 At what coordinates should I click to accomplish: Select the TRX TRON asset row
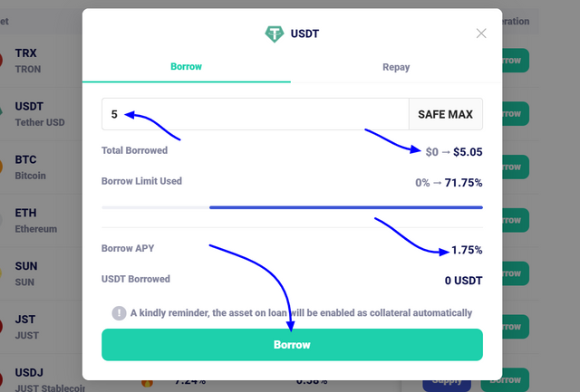pos(41,61)
